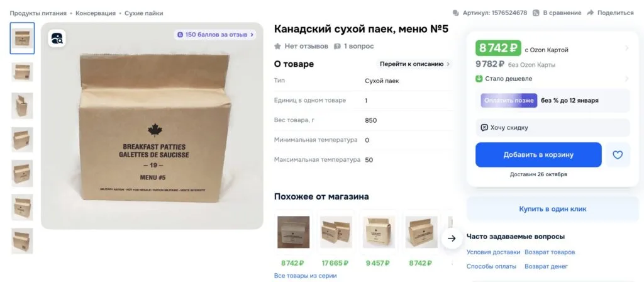Viewport: 644px width, 282px height.
Task: Click the Добавить в корзину button
Action: point(538,155)
